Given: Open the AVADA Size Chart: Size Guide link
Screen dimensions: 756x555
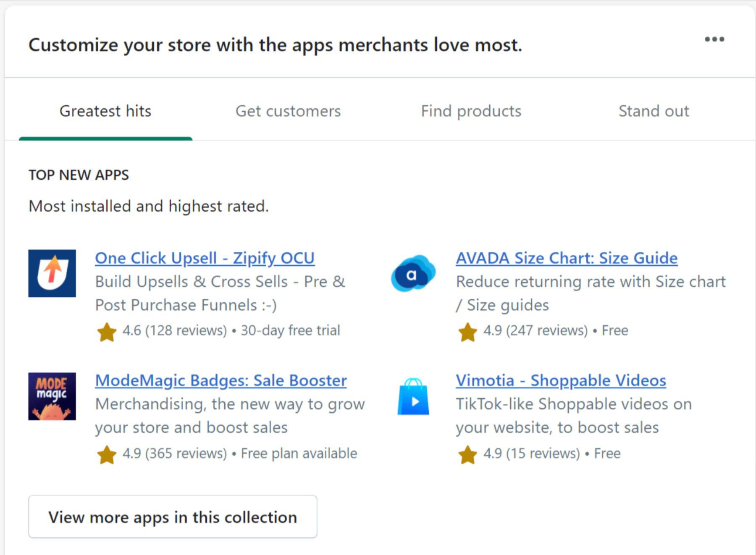Looking at the screenshot, I should pos(566,258).
